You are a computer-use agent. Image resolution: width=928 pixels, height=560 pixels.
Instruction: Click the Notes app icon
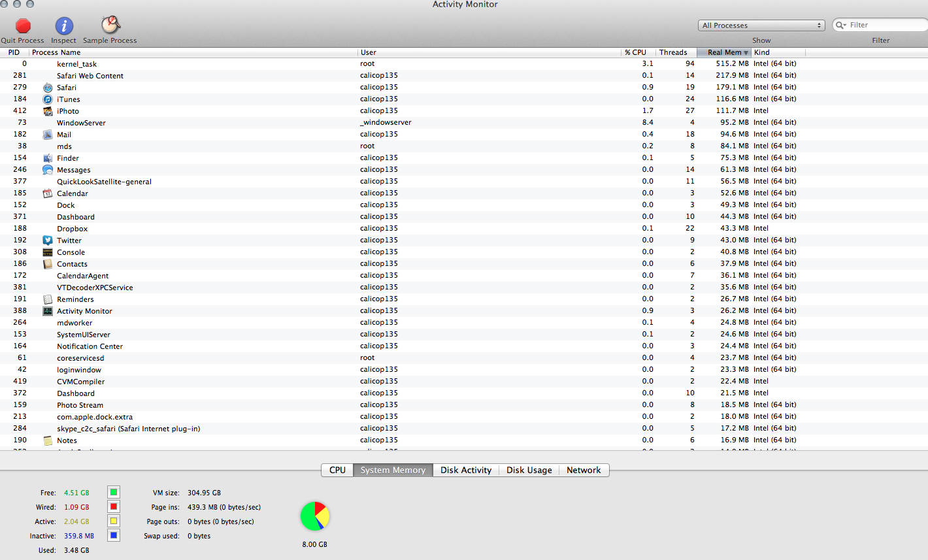coord(48,440)
